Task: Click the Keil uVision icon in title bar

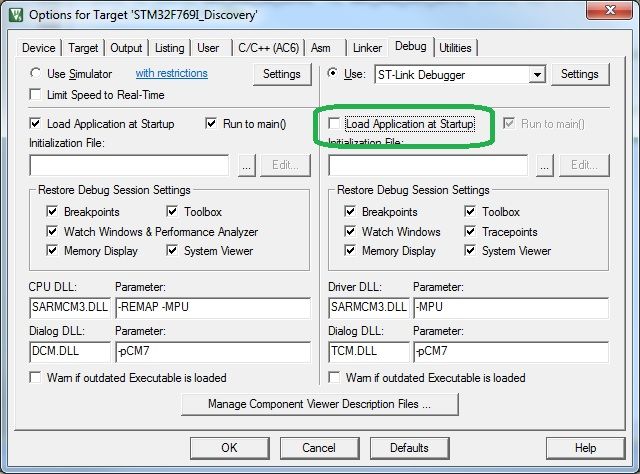Action: (16, 15)
